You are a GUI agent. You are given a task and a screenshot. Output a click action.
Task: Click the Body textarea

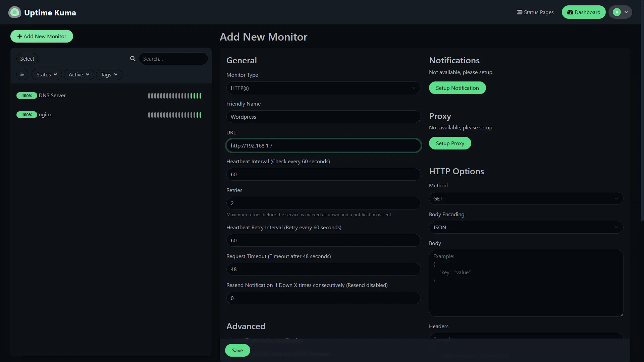tap(526, 283)
